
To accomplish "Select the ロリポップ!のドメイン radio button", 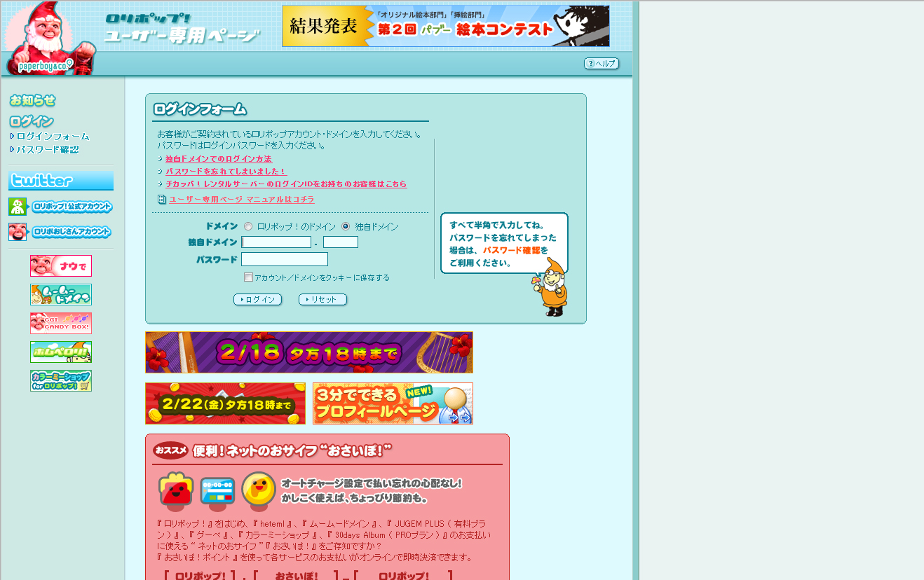I will 248,227.
